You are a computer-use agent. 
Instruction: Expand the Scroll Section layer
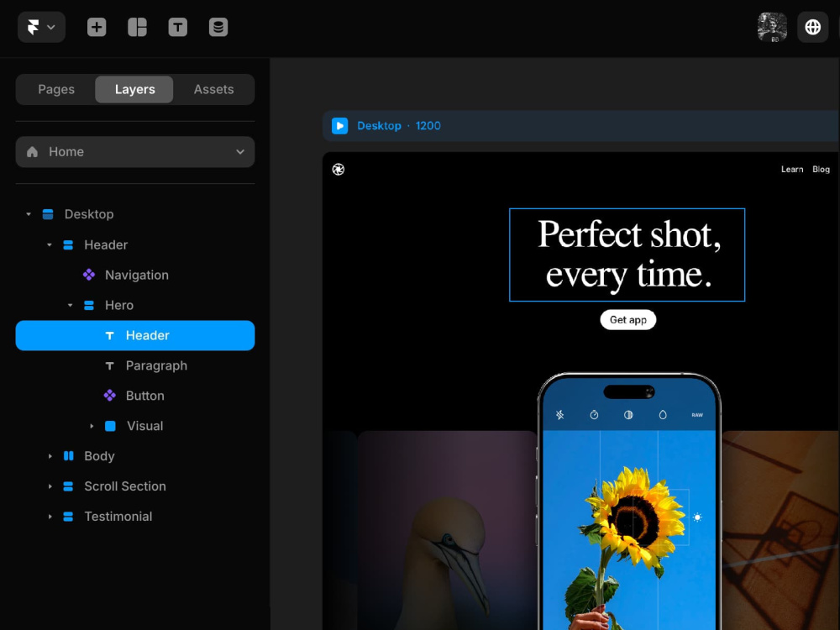click(50, 486)
